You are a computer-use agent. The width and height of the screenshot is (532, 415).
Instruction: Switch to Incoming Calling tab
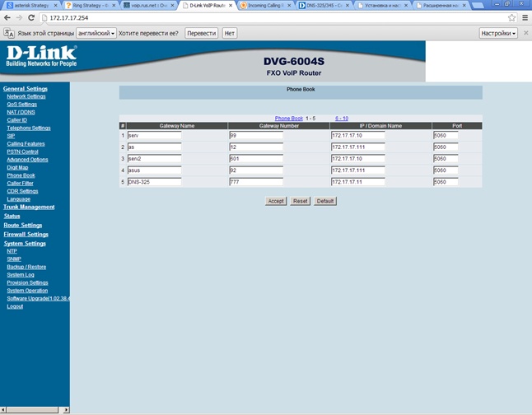coord(265,6)
